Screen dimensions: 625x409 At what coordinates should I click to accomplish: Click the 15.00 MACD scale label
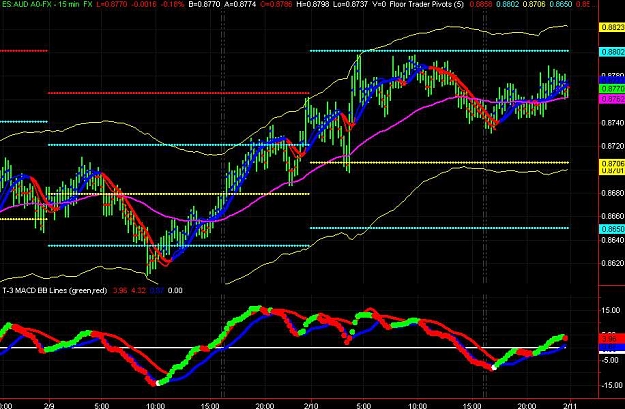pyautogui.click(x=610, y=310)
